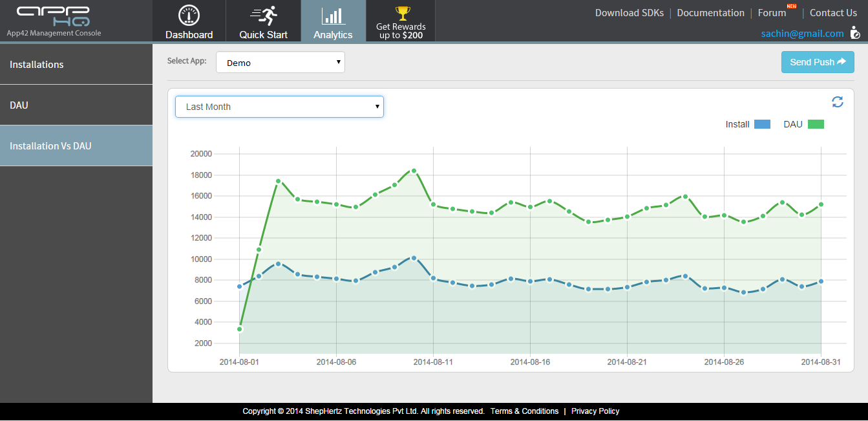Viewport: 868px width, 421px height.
Task: Expand the Last Month time range dropdown
Action: [279, 107]
